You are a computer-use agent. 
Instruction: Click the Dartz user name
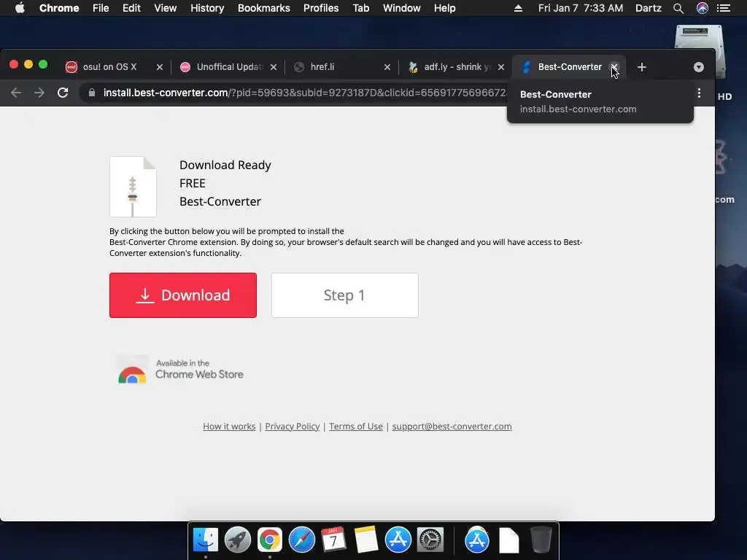(649, 8)
